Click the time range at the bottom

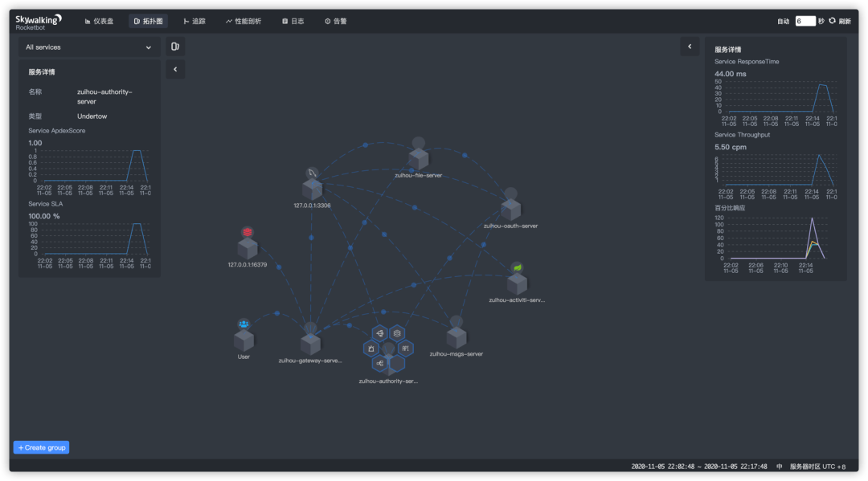699,467
